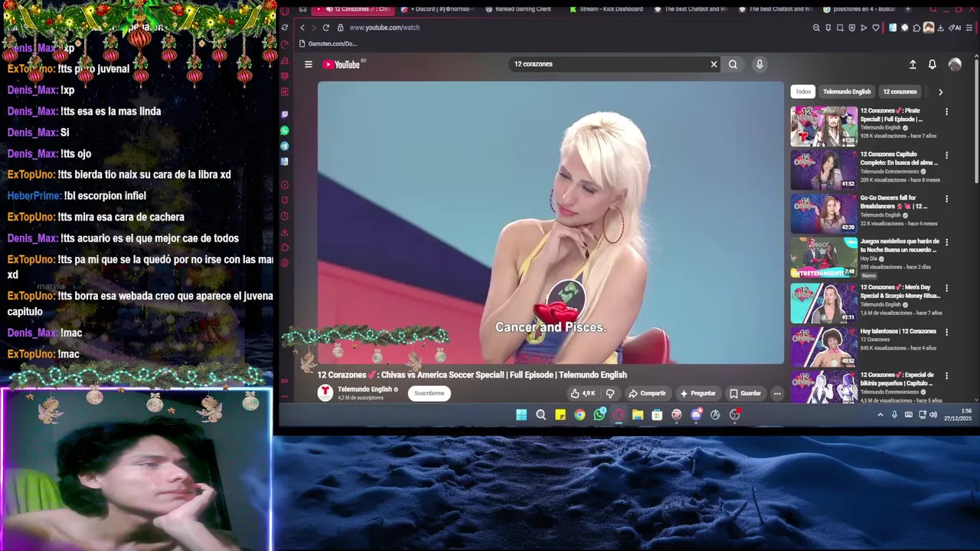Click the Compartir share button
Viewport: 980px width, 551px height.
(x=647, y=393)
